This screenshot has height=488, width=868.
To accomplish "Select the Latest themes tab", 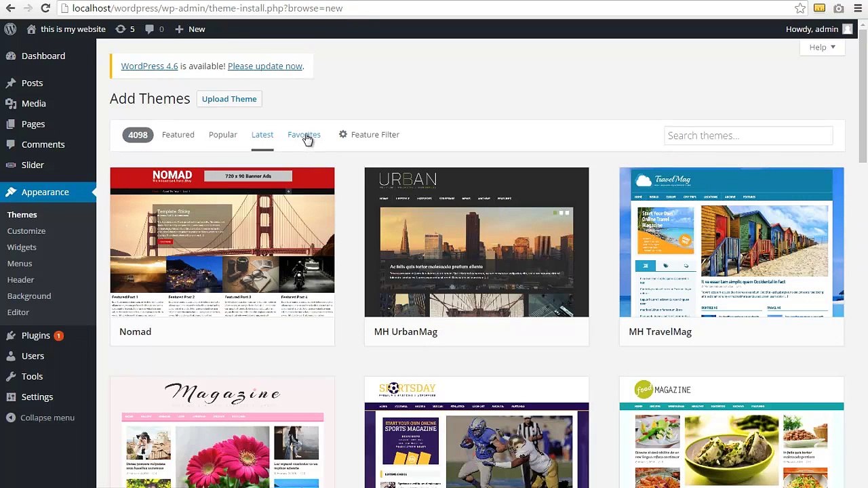I will pos(262,134).
